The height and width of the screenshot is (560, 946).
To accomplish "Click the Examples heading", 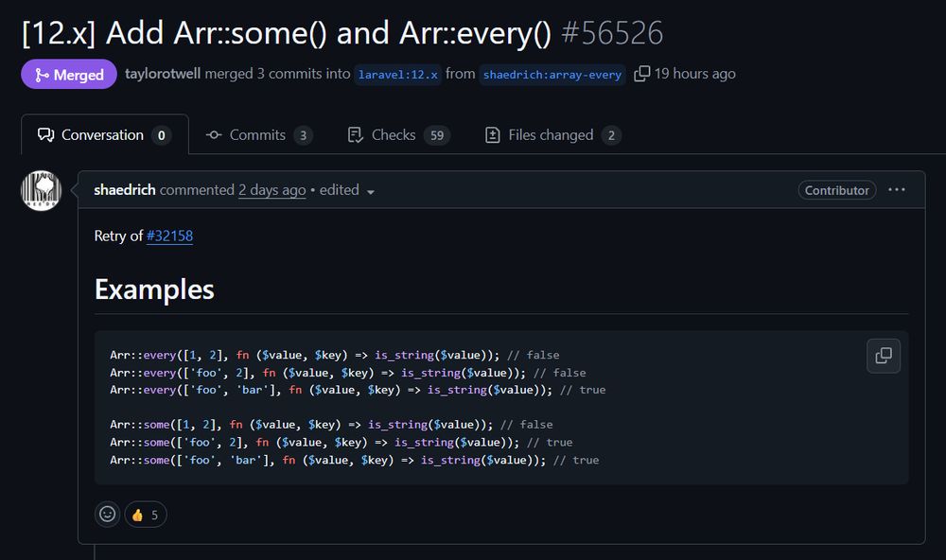I will (x=154, y=289).
